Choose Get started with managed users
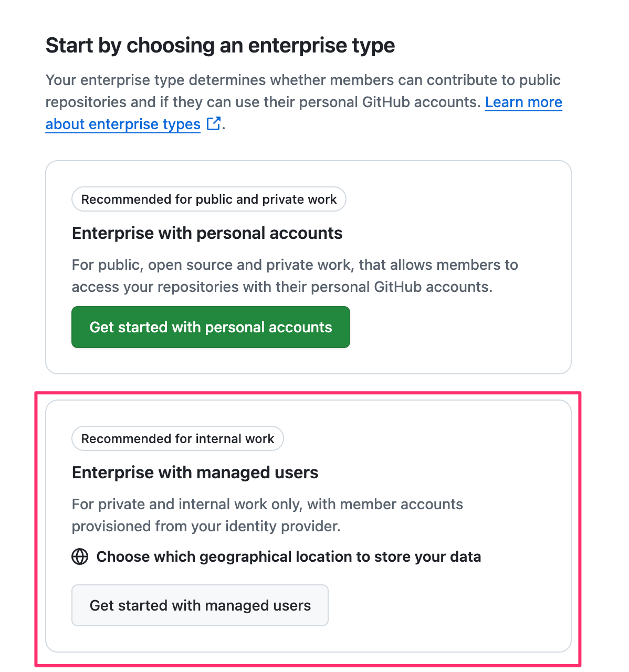 (x=200, y=605)
